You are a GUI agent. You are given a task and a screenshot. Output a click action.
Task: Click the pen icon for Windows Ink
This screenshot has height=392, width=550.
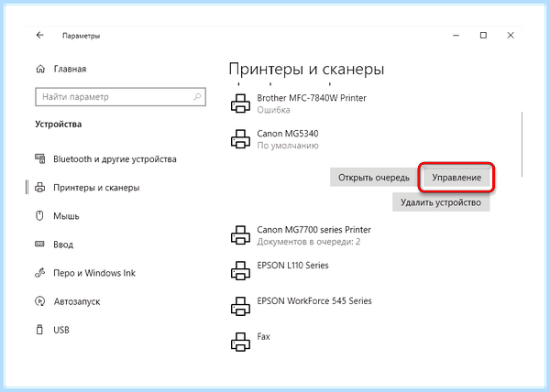pyautogui.click(x=40, y=273)
